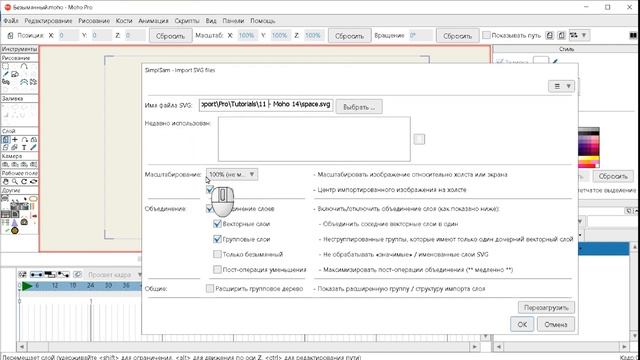The width and height of the screenshot is (640, 360).
Task: Click the Position X input field
Action: (68, 36)
